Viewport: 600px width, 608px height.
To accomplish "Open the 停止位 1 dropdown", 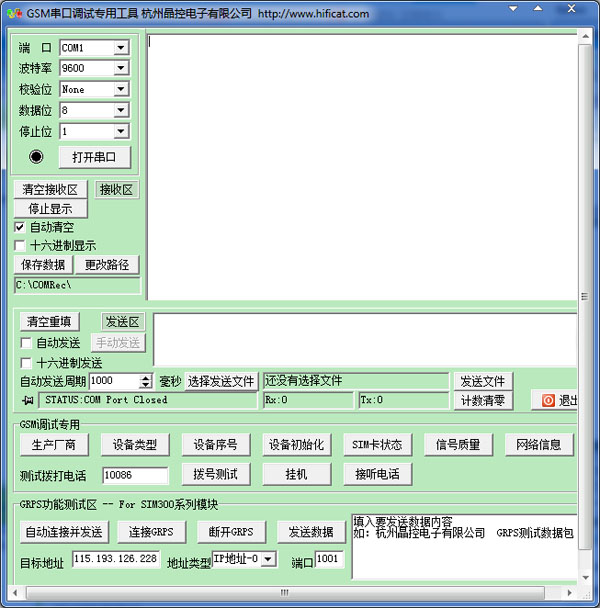I will tap(121, 131).
